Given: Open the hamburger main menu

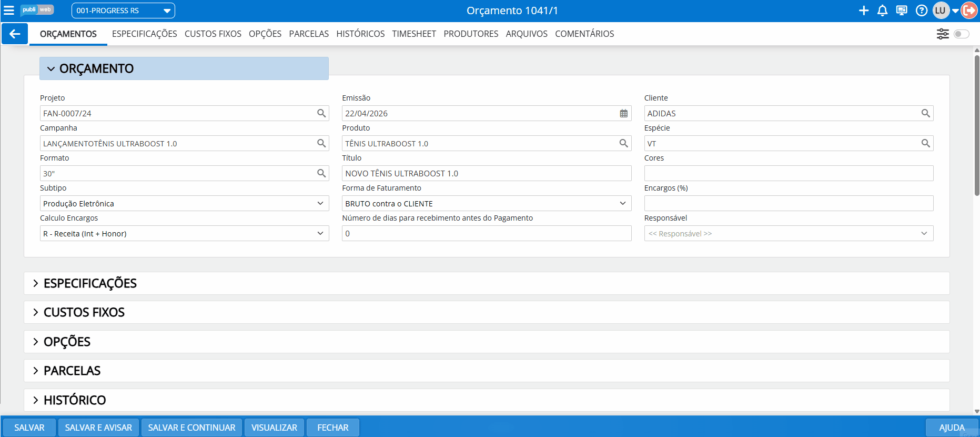Looking at the screenshot, I should click(x=9, y=11).
